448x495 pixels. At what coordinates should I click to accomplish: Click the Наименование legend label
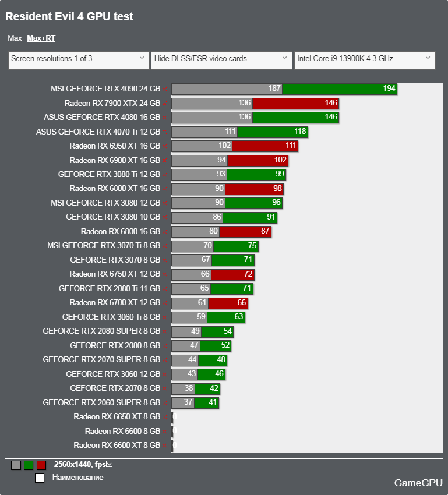77,478
